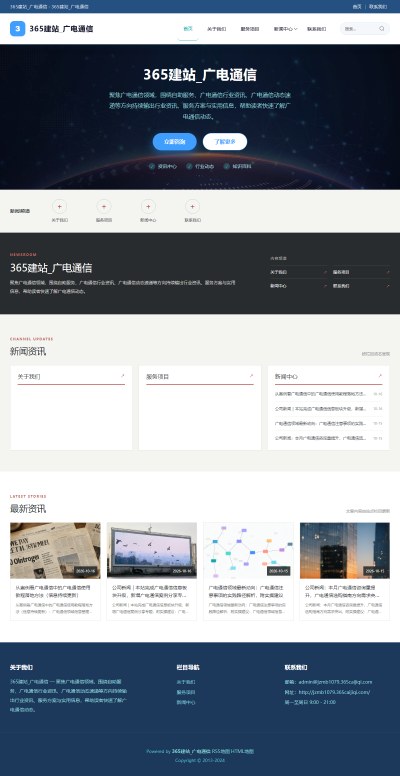The height and width of the screenshot is (776, 400).
Task: Click the 365建站_广电通信 header site title
Action: point(61,29)
